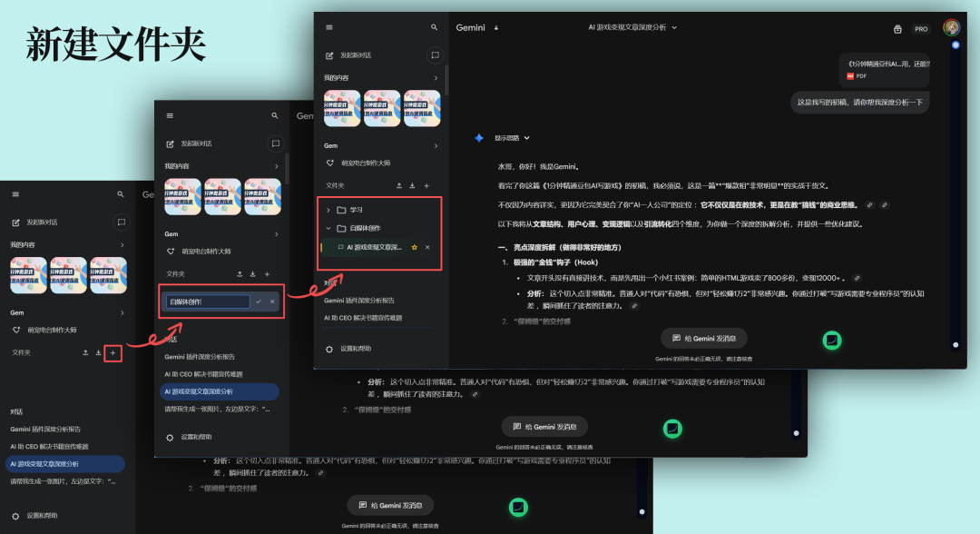
Task: Click the blue Gemini sparkle icon
Action: (479, 138)
